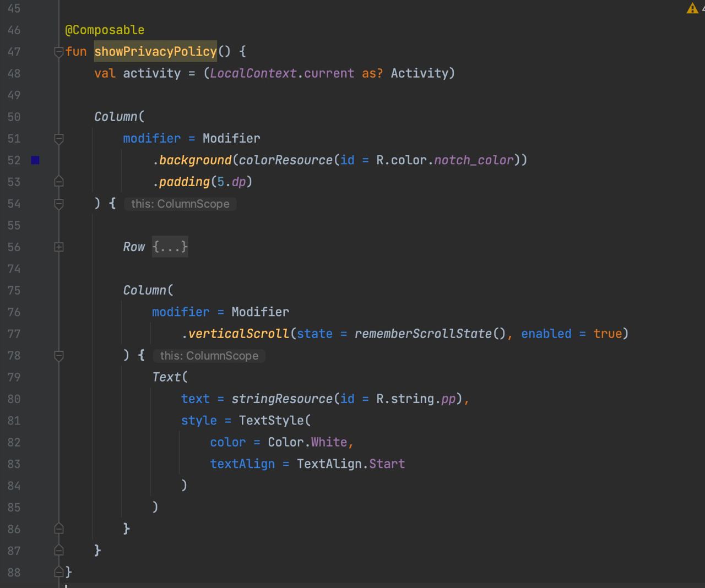The width and height of the screenshot is (705, 588).
Task: Click the Activity type on line 48
Action: click(420, 73)
